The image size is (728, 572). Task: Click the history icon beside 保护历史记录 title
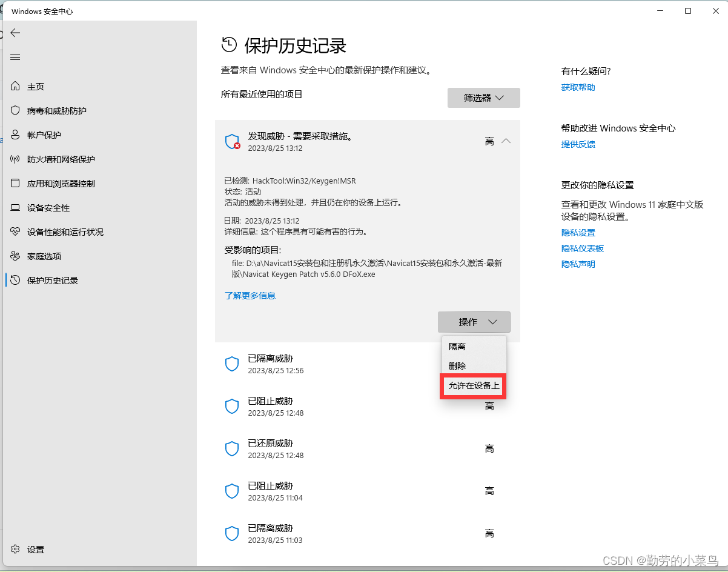pyautogui.click(x=230, y=45)
